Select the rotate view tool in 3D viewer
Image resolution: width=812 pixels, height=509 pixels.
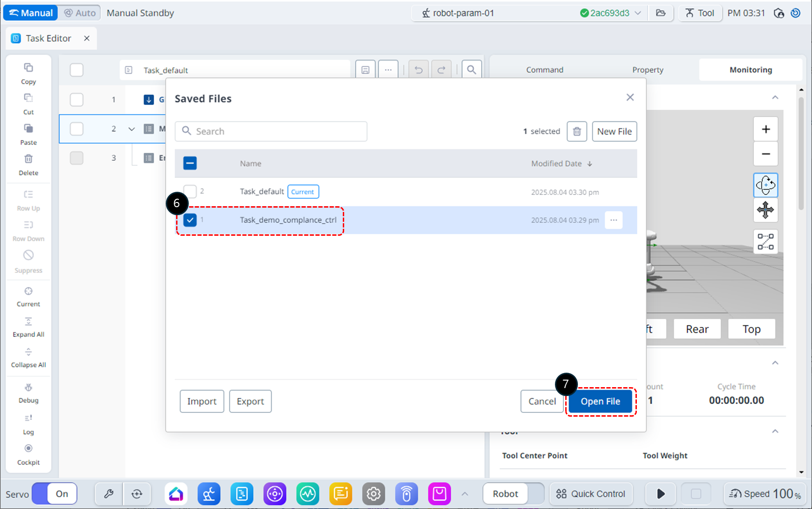tap(765, 185)
